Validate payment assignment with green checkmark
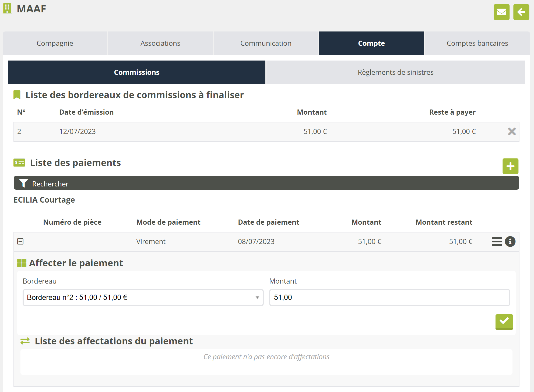The width and height of the screenshot is (534, 392). (504, 322)
